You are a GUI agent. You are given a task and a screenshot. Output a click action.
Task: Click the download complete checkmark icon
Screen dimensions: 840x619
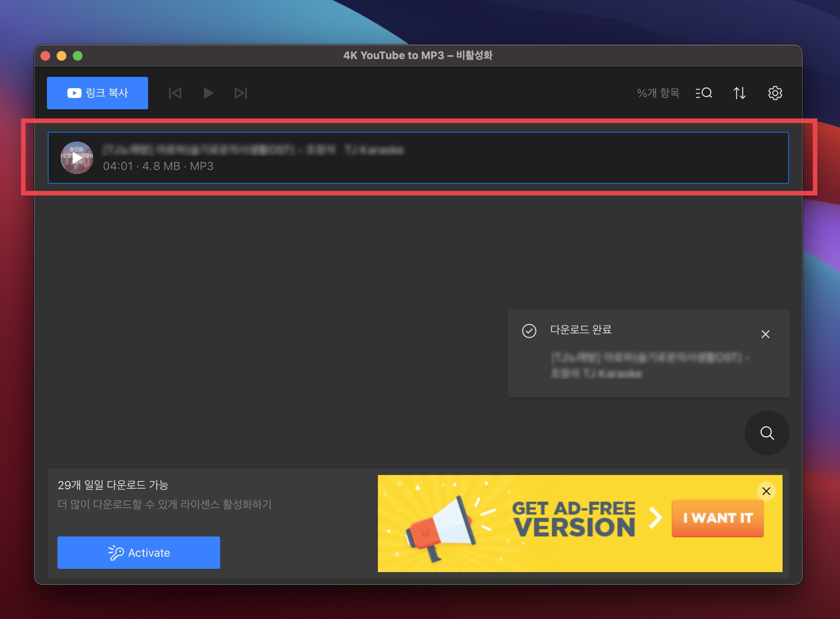point(529,331)
